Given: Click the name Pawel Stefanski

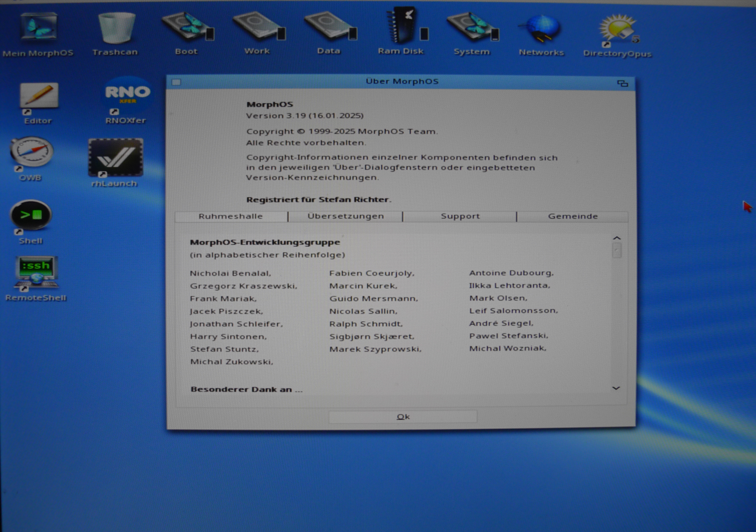Looking at the screenshot, I should (x=509, y=336).
